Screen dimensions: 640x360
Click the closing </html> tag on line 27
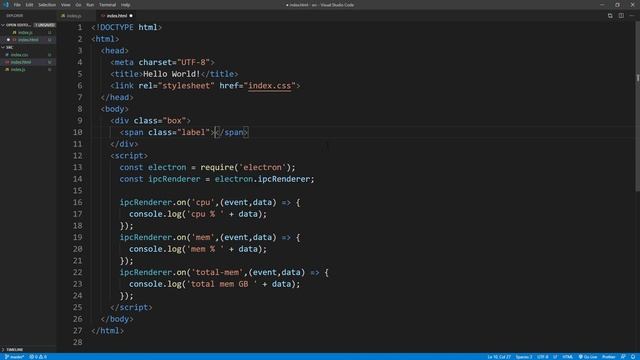[107, 331]
